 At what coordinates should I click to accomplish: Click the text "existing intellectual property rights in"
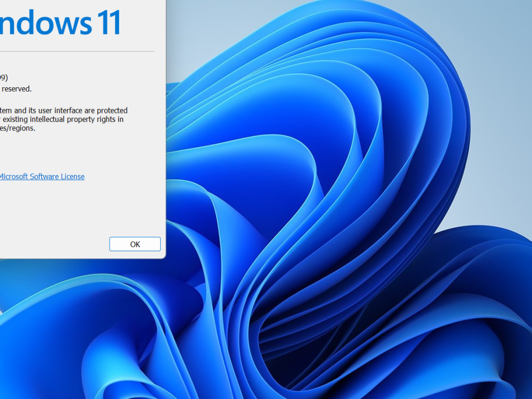(x=62, y=119)
